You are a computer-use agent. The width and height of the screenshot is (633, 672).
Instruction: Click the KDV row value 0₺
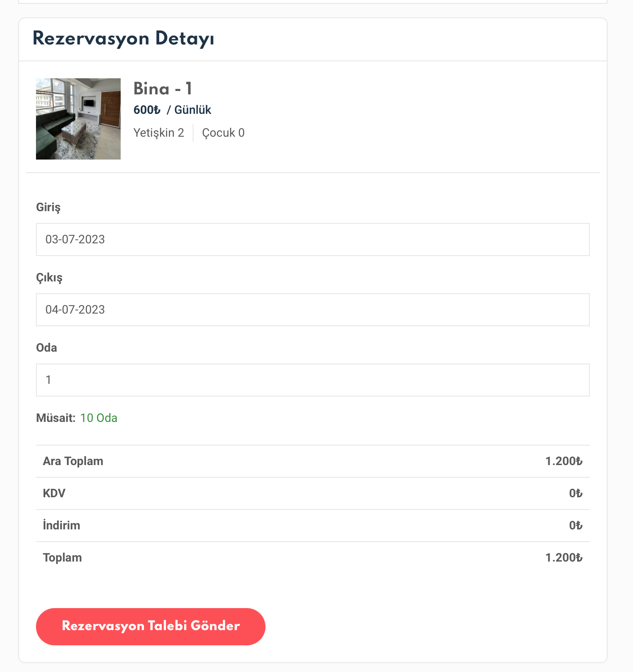(576, 493)
